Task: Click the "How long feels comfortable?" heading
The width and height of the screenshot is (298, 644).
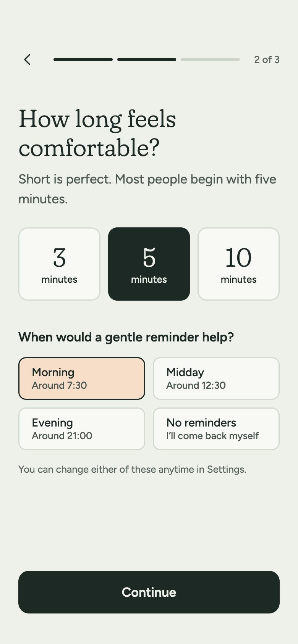Action: [97, 133]
